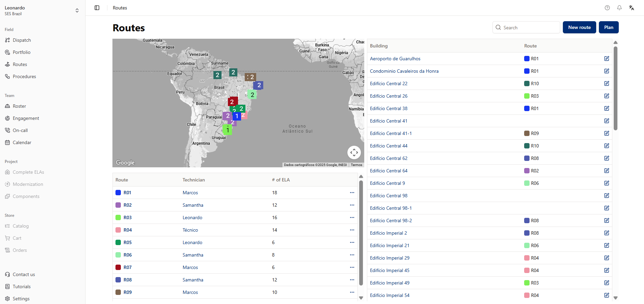This screenshot has height=304, width=644.
Task: Edit the Aeroporto de Guarulhos building route
Action: tap(606, 59)
